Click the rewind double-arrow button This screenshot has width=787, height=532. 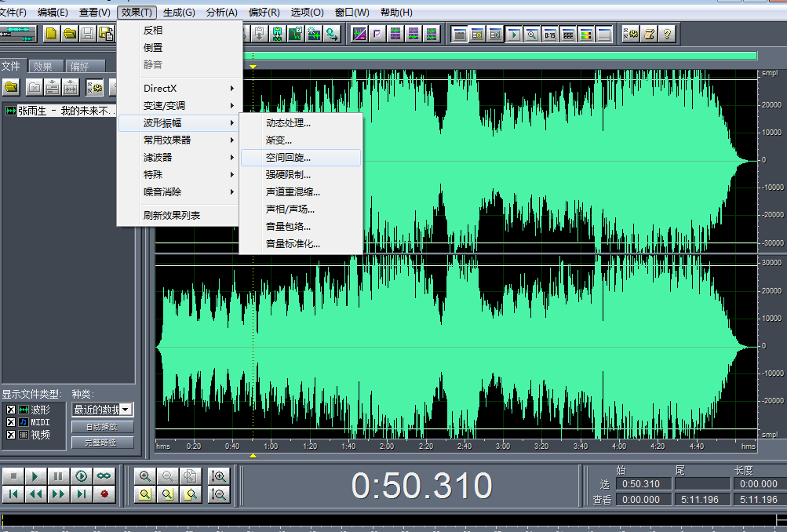click(x=35, y=494)
